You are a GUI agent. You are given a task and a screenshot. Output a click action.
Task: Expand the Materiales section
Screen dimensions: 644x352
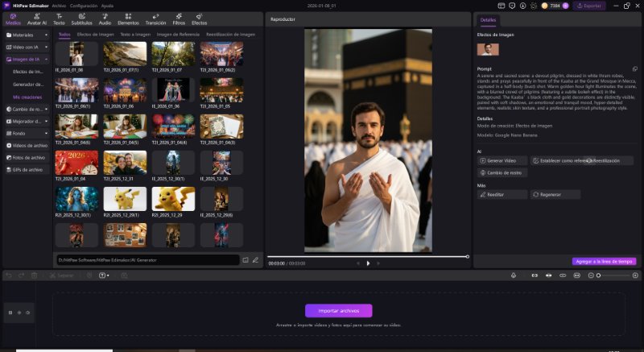[27, 35]
